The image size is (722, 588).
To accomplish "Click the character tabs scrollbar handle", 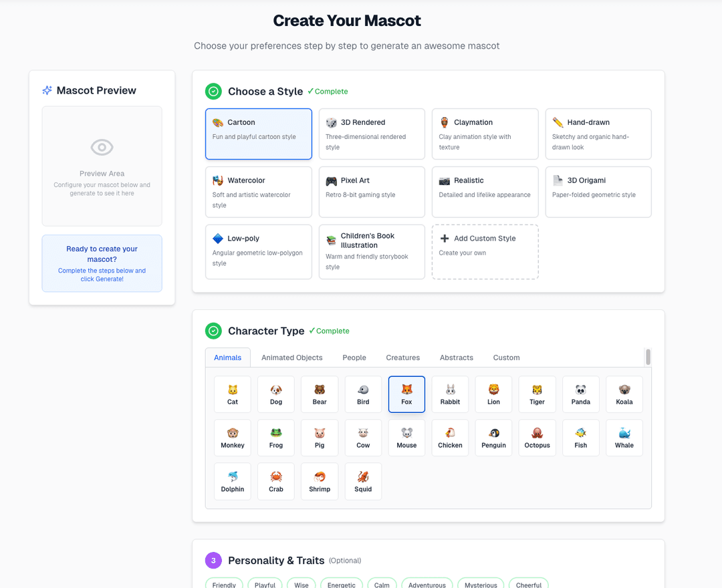I will pyautogui.click(x=648, y=357).
